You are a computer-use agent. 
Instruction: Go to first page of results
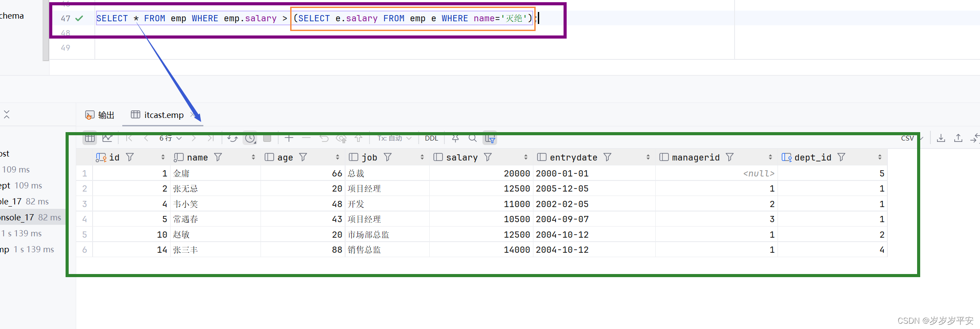coord(129,138)
